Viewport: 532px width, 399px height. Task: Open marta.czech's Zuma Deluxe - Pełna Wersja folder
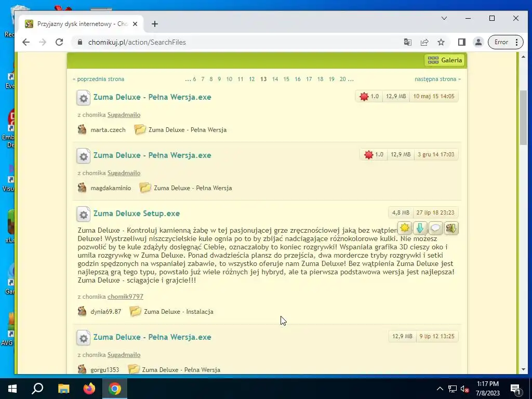[x=187, y=130]
